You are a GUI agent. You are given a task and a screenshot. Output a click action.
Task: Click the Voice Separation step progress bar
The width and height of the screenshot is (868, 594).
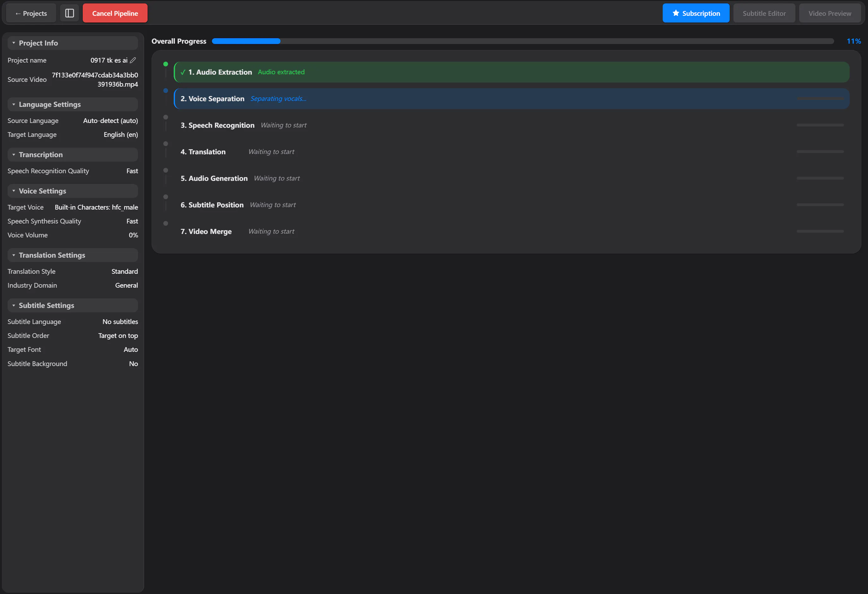(x=820, y=99)
